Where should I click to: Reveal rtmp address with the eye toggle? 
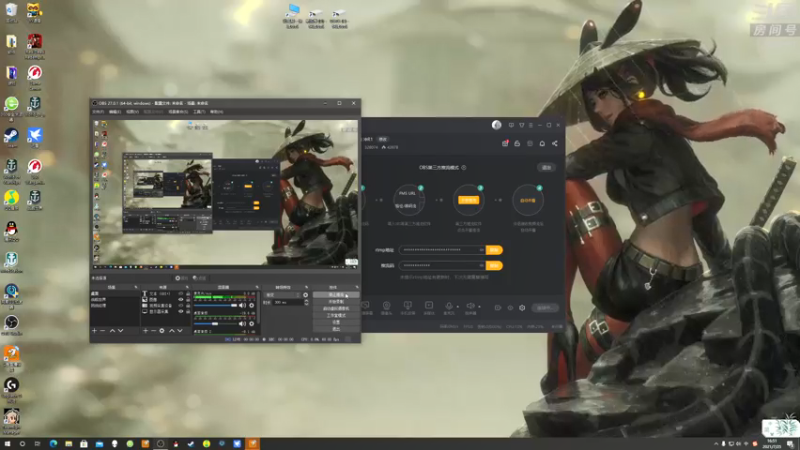[481, 250]
